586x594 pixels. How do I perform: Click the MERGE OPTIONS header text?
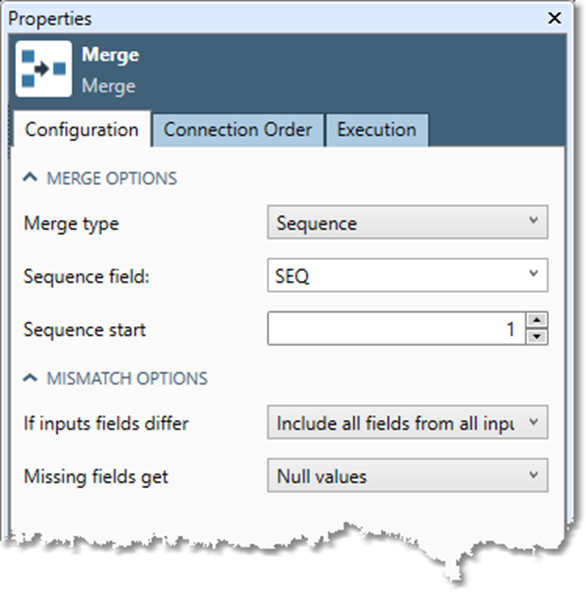112,178
